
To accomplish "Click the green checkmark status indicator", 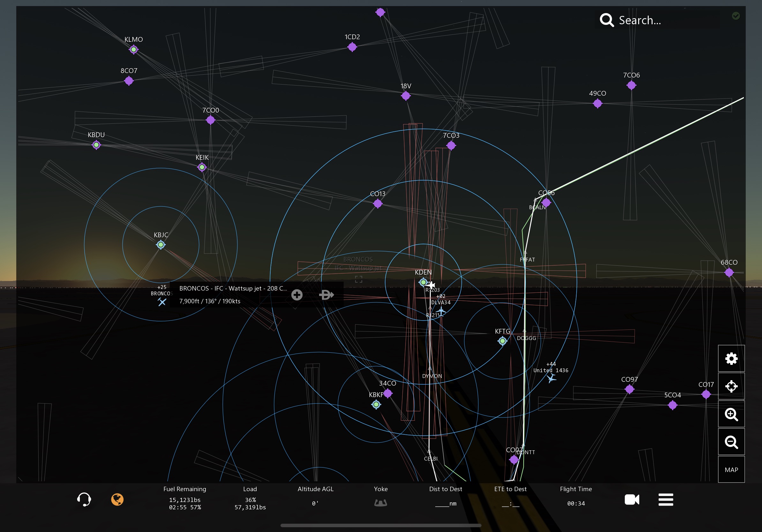I will pos(736,16).
